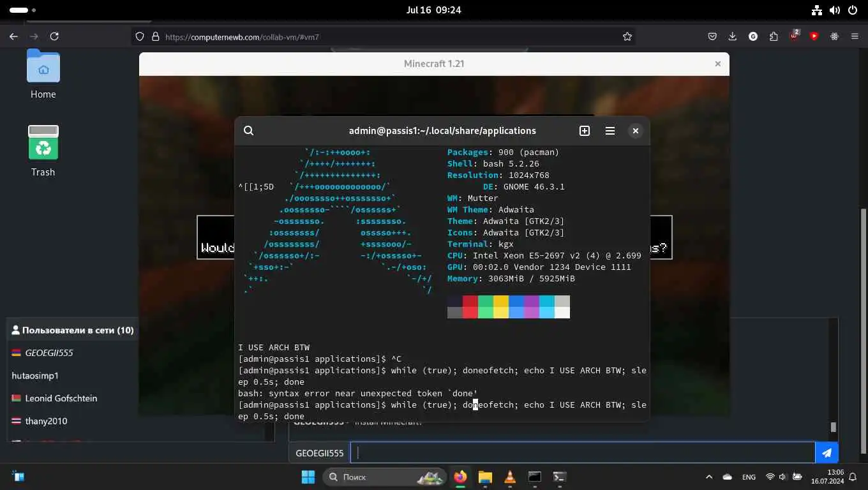The height and width of the screenshot is (490, 868).
Task: Click the users online header (10)
Action: (73, 330)
